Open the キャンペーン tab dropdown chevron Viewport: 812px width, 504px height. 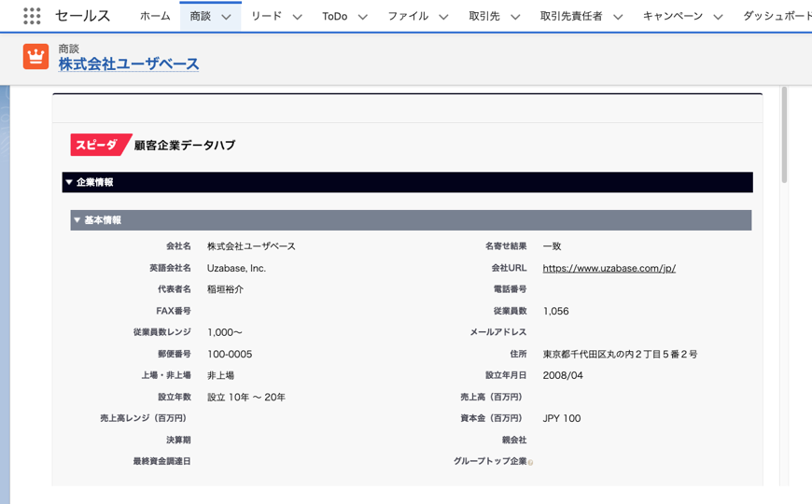coord(718,17)
